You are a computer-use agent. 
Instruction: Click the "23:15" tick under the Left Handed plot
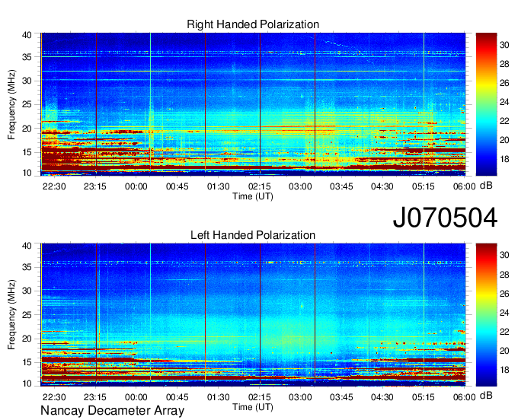pyautogui.click(x=95, y=397)
